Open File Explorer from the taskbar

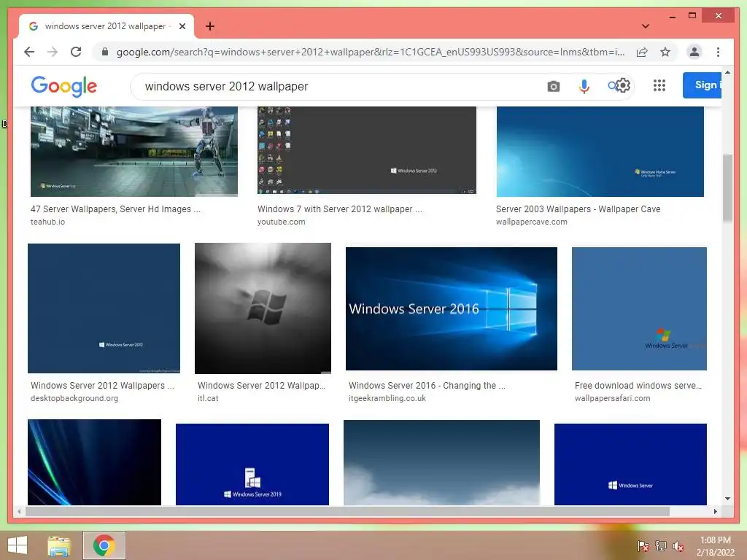click(59, 545)
